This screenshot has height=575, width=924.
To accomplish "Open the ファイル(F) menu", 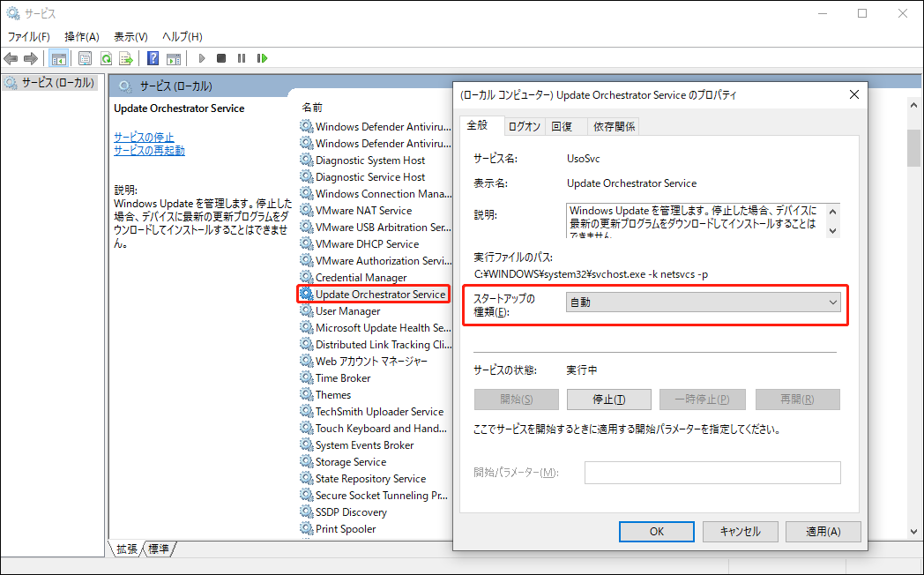I will [x=28, y=36].
